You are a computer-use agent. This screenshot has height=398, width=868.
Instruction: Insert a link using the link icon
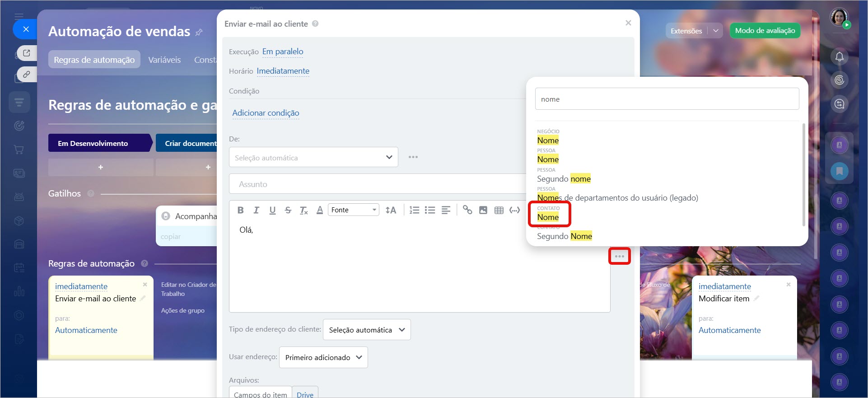pos(467,210)
